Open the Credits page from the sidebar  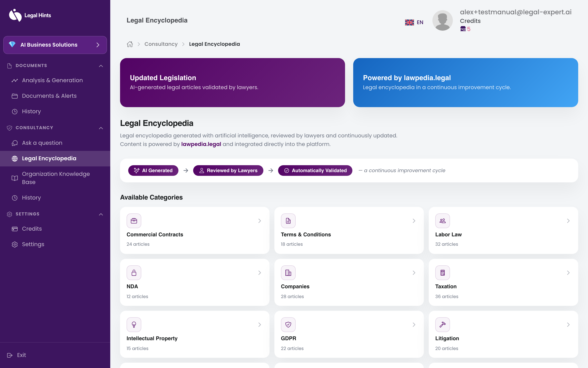[x=55, y=229]
